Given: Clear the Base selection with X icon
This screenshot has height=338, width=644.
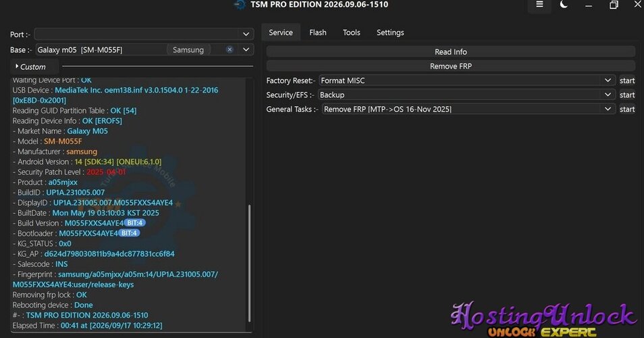Looking at the screenshot, I should pos(230,50).
